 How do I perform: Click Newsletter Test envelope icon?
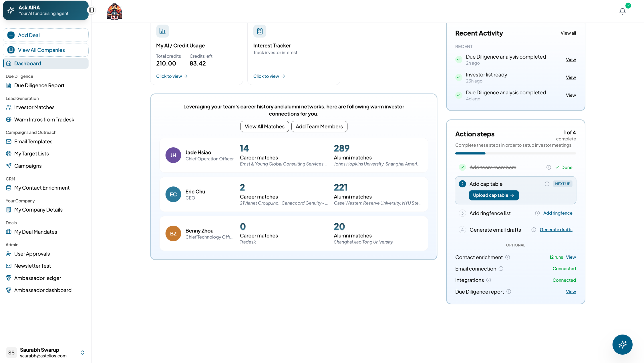9,266
